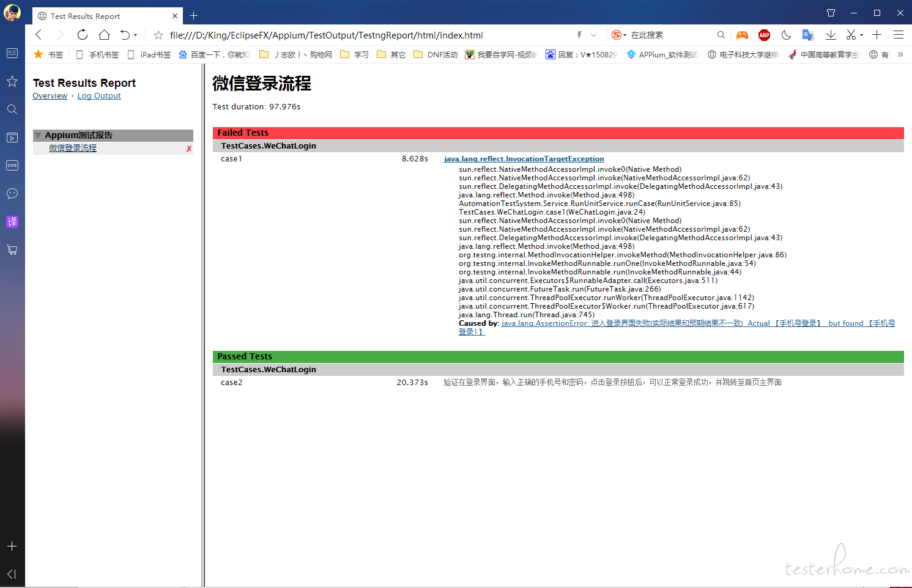The image size is (912, 588).
Task: Open the game controller extension icon
Action: tap(742, 35)
